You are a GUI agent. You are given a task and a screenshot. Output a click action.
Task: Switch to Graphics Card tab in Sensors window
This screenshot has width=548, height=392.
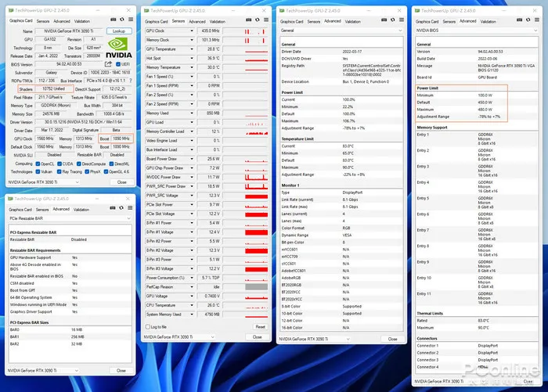[x=157, y=22]
